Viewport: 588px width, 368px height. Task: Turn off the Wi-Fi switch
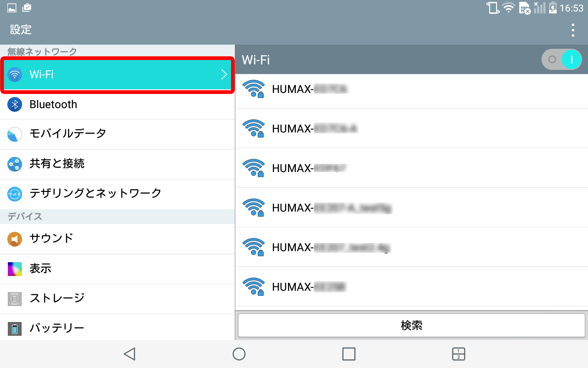click(x=562, y=59)
